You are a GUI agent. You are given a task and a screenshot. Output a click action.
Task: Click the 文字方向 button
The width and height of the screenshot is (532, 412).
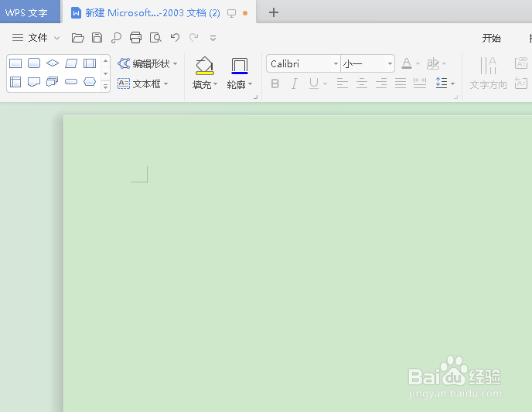click(488, 73)
